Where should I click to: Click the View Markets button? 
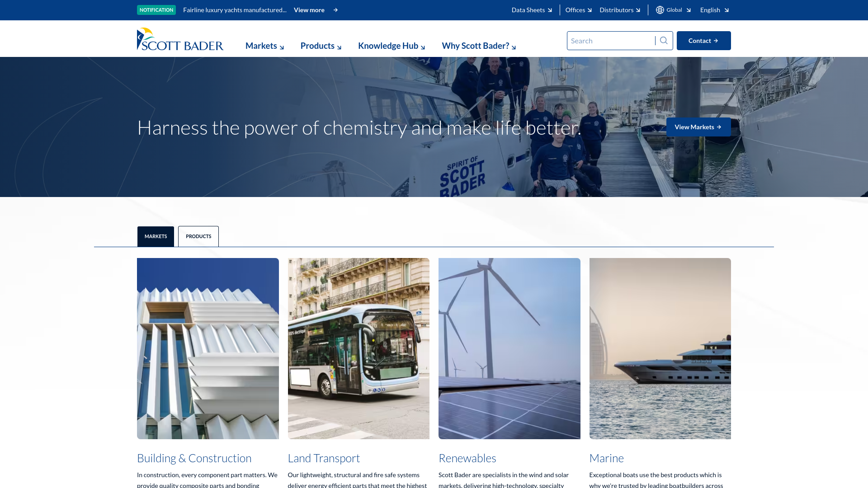point(698,127)
